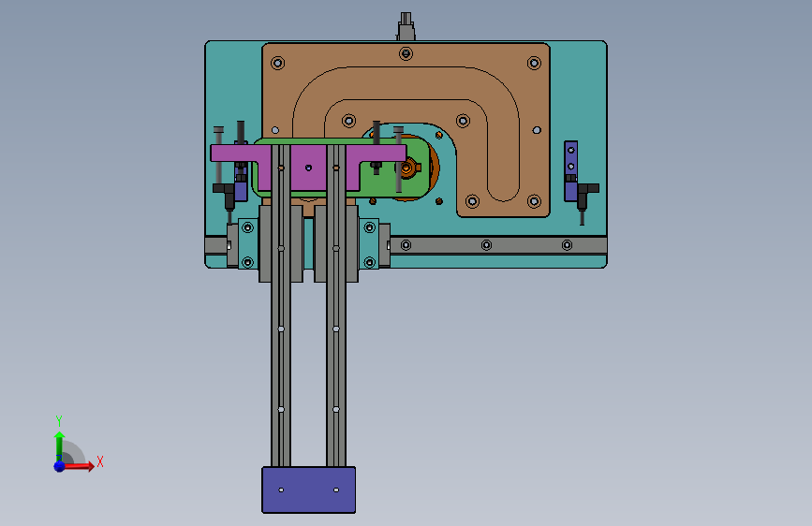The image size is (812, 526).
Task: Click the red X axis of the triad
Action: [79, 466]
